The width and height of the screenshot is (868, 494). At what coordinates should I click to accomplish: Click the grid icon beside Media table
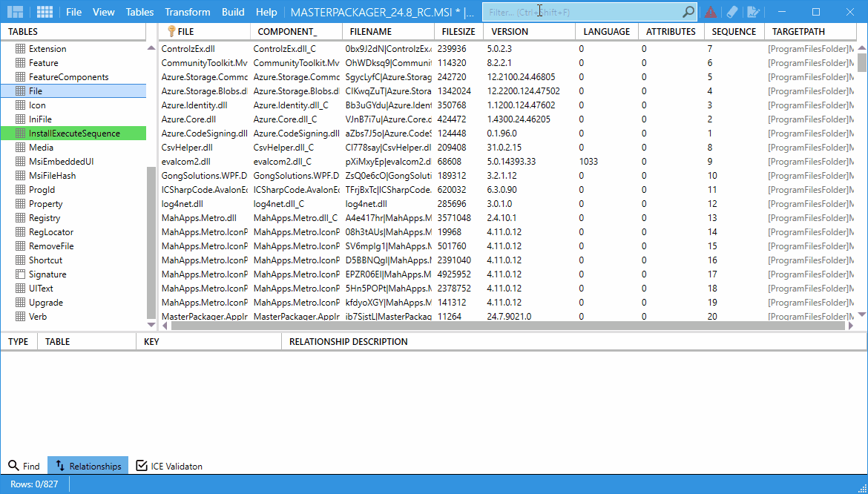(x=21, y=147)
